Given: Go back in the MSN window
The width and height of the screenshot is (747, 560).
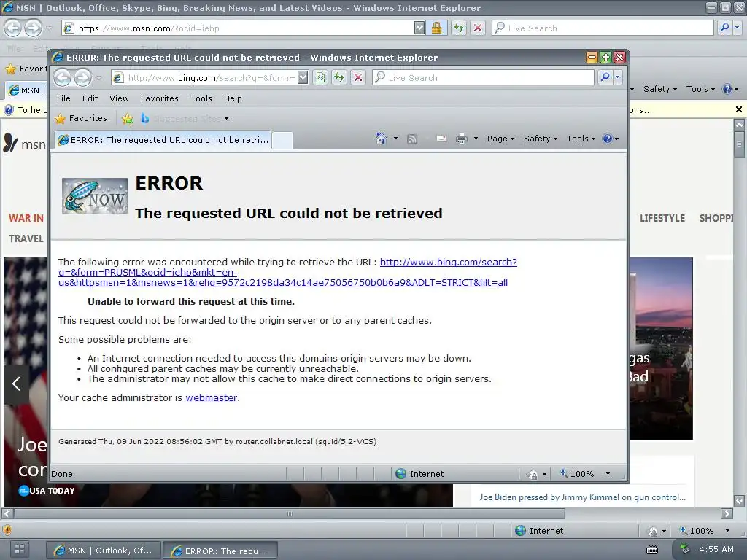Looking at the screenshot, I should tap(13, 28).
